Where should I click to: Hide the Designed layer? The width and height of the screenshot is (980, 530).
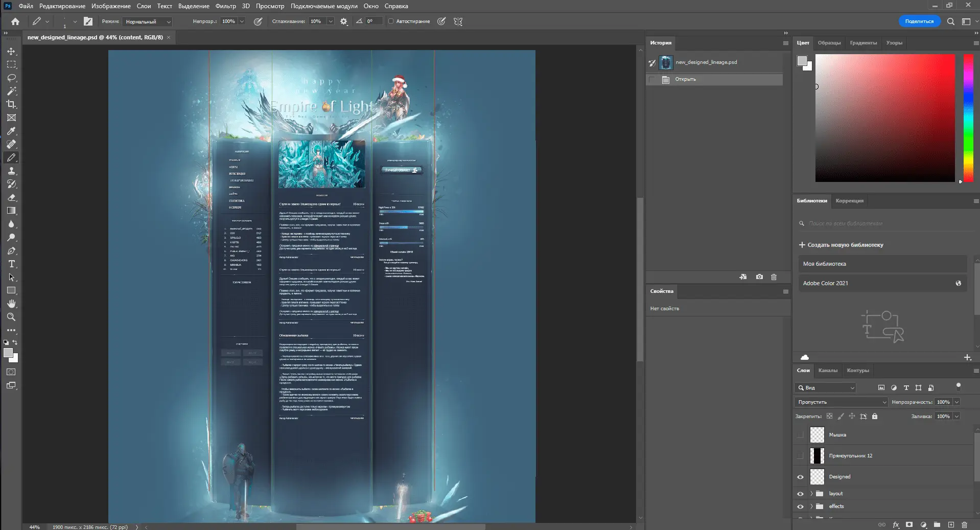[x=800, y=477]
